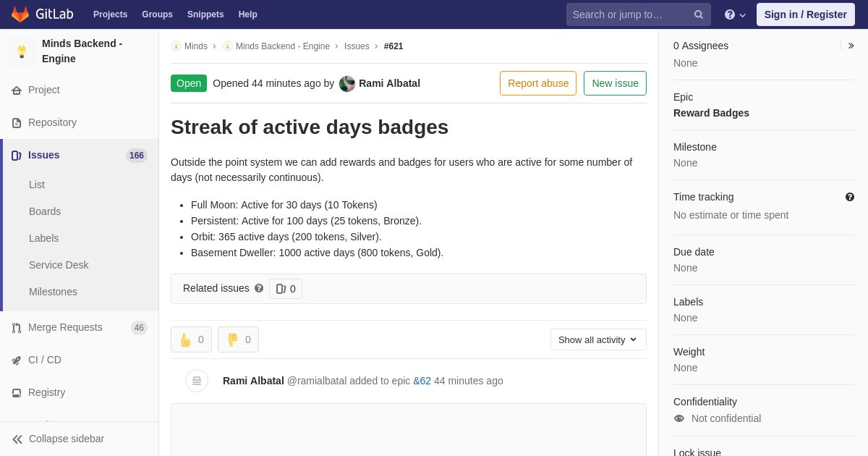Click the Collapse sidebar text

67,439
